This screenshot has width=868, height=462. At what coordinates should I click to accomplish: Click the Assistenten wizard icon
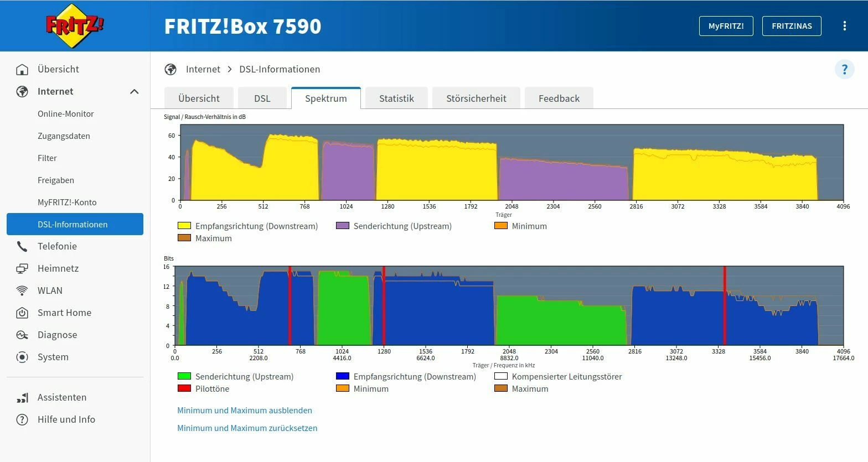pyautogui.click(x=22, y=397)
